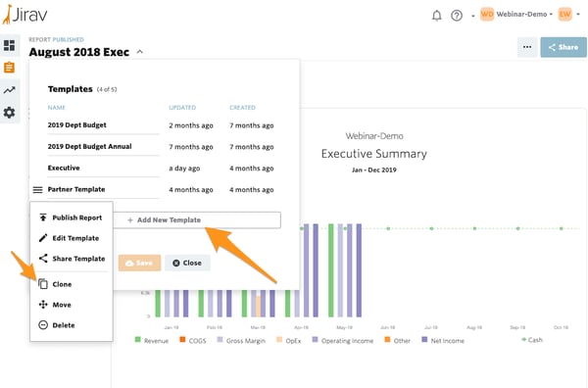This screenshot has width=588, height=388.
Task: Click the Clone copy icon
Action: tap(43, 284)
